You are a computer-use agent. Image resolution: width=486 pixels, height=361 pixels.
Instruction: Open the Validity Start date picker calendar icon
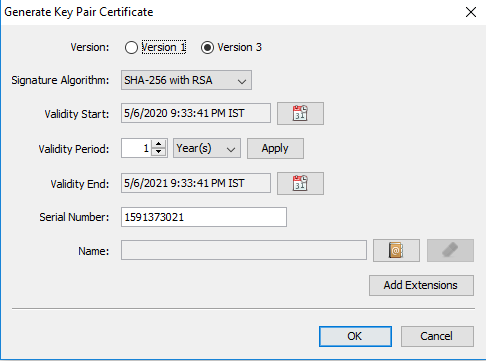[x=300, y=113]
